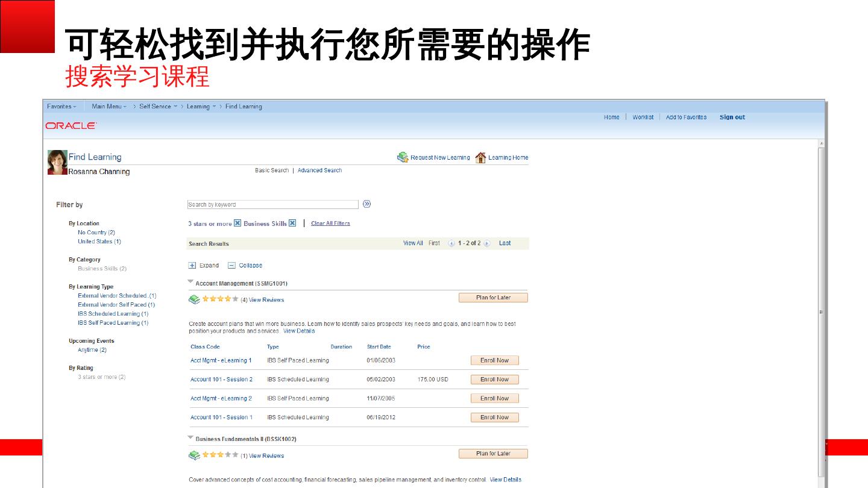Click the Clear All Filters link

330,224
